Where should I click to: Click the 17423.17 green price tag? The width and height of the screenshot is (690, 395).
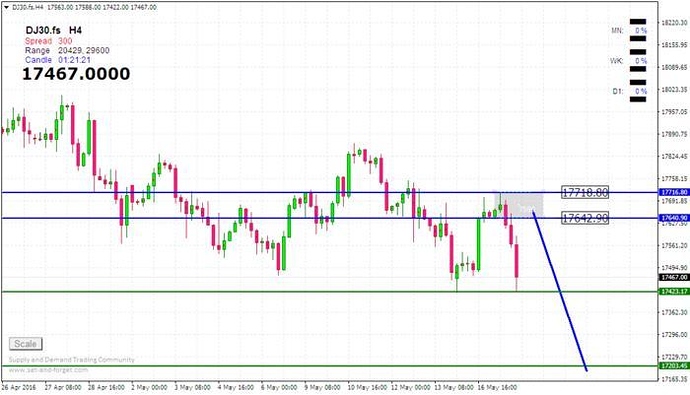pos(674,292)
